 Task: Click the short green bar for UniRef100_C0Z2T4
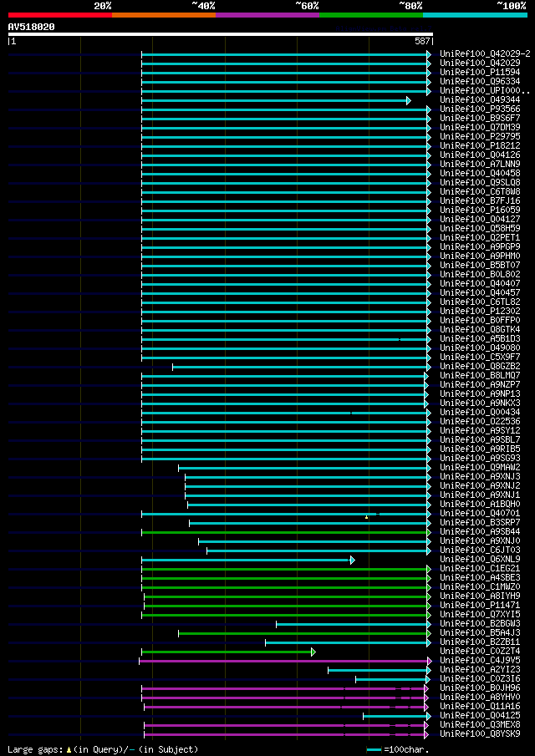pyautogui.click(x=228, y=652)
